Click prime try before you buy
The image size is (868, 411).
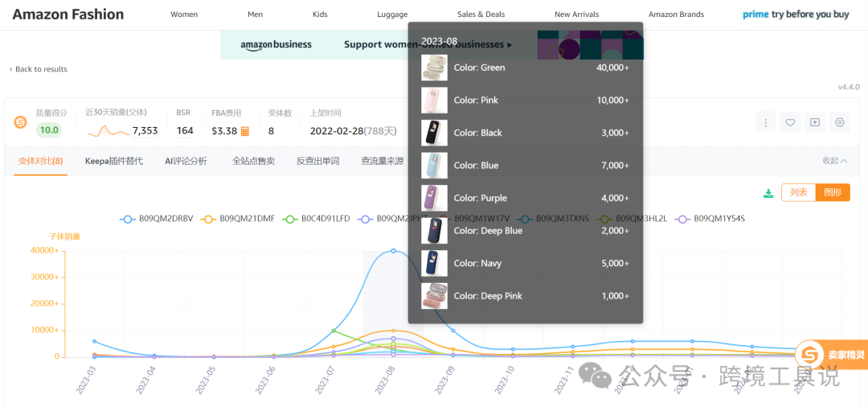pos(796,14)
